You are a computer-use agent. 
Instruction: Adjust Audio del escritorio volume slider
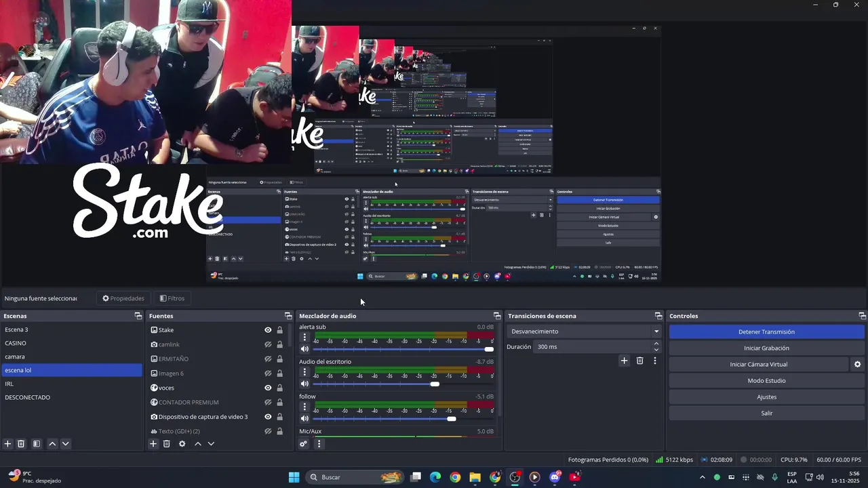(403, 384)
